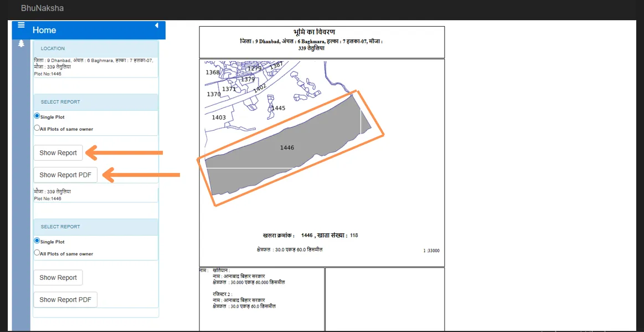Click the BhuNaksha title in the top bar

42,8
